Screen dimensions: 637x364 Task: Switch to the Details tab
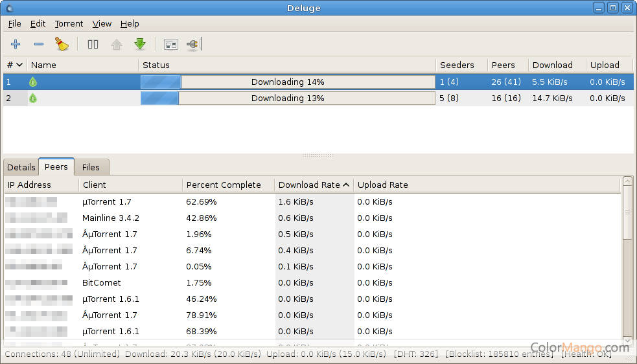click(21, 167)
